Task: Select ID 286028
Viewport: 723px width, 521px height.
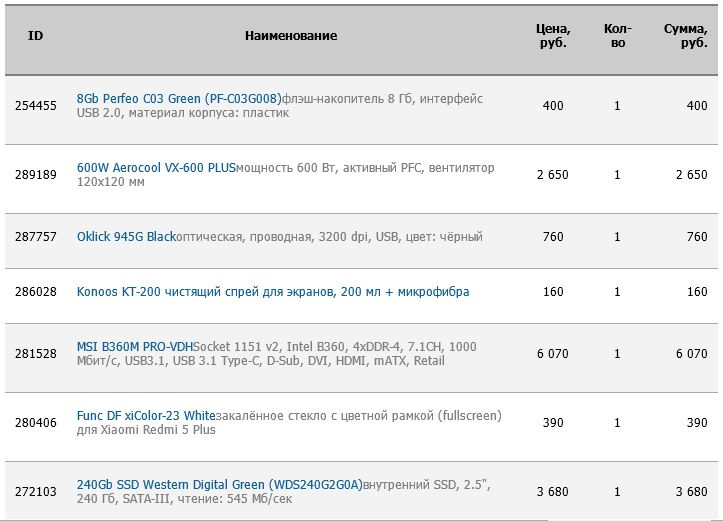Action: (36, 292)
